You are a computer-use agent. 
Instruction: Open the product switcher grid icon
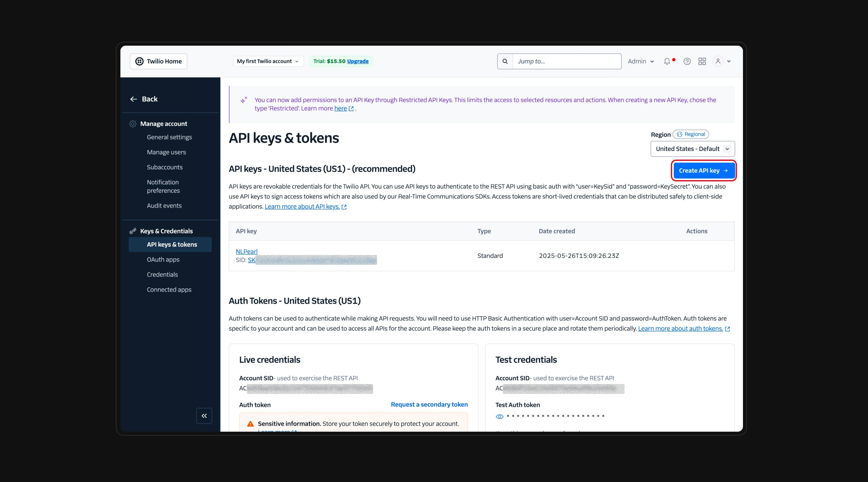tap(702, 61)
